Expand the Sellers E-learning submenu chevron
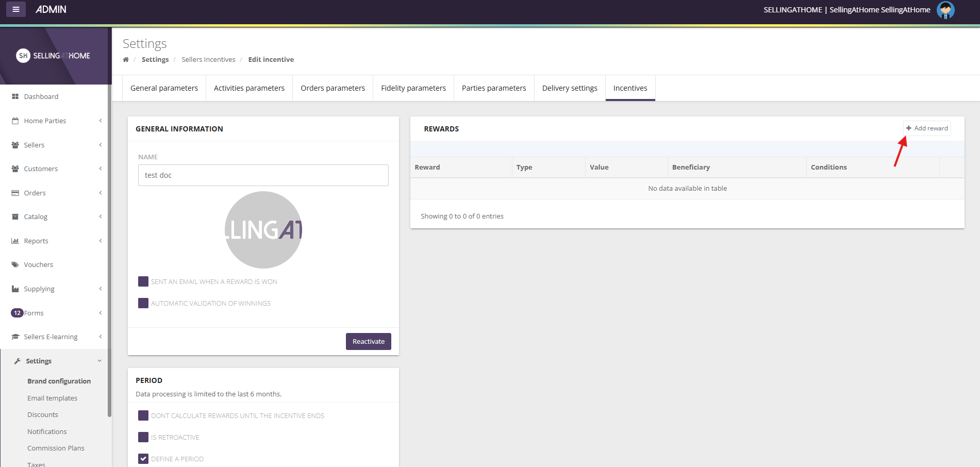Screen dimensions: 980x467 point(101,337)
